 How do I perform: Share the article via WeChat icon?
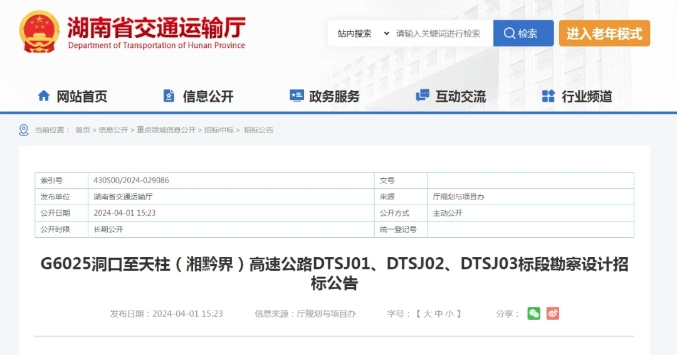point(534,313)
